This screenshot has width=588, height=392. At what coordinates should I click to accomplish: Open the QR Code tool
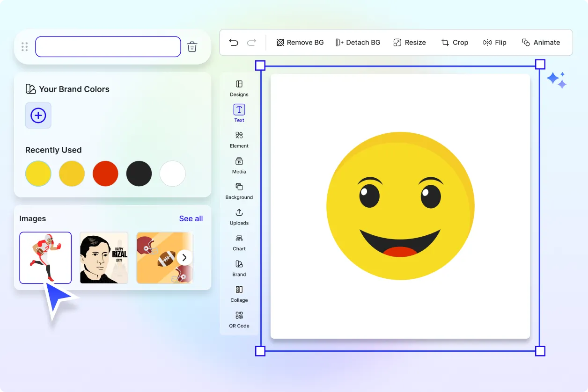pyautogui.click(x=239, y=319)
